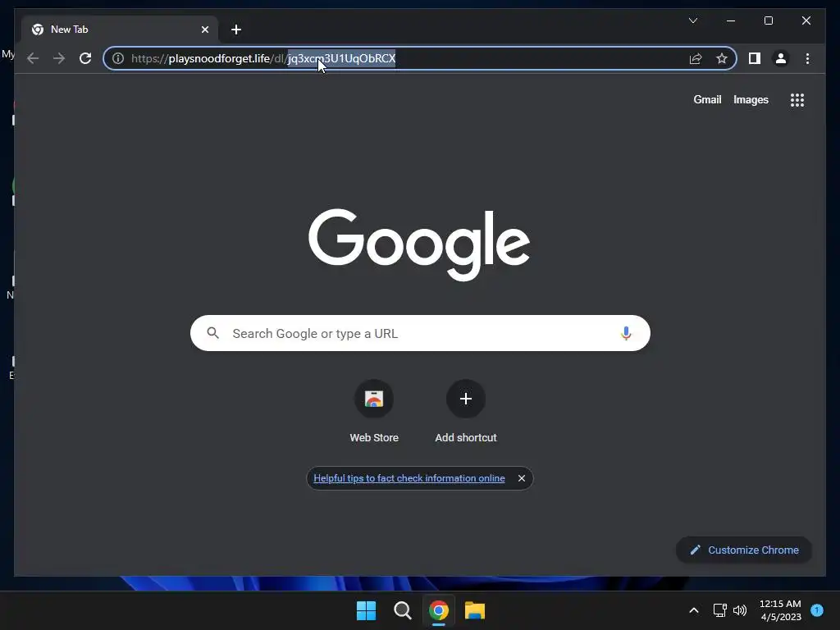The image size is (840, 630).
Task: Reload the page with the refresh icon
Action: click(85, 58)
